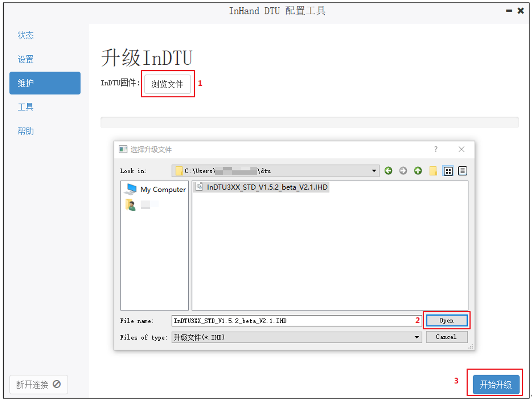The height and width of the screenshot is (401, 532).
Task: Open the 维护 maintenance tab
Action: [x=45, y=83]
